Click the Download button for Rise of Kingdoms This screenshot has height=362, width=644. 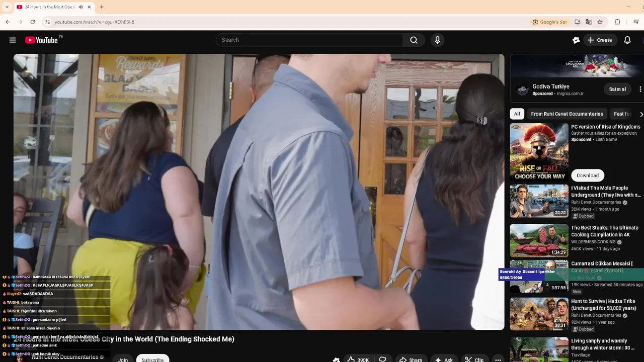pos(588,175)
